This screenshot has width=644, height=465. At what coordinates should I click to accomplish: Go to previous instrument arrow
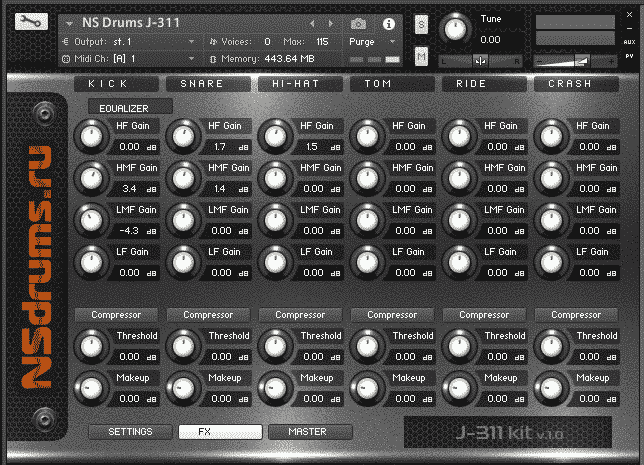313,24
